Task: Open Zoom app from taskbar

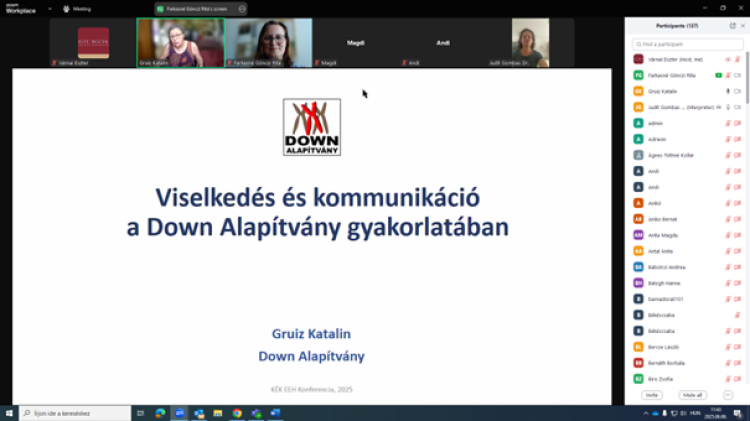Action: point(179,413)
